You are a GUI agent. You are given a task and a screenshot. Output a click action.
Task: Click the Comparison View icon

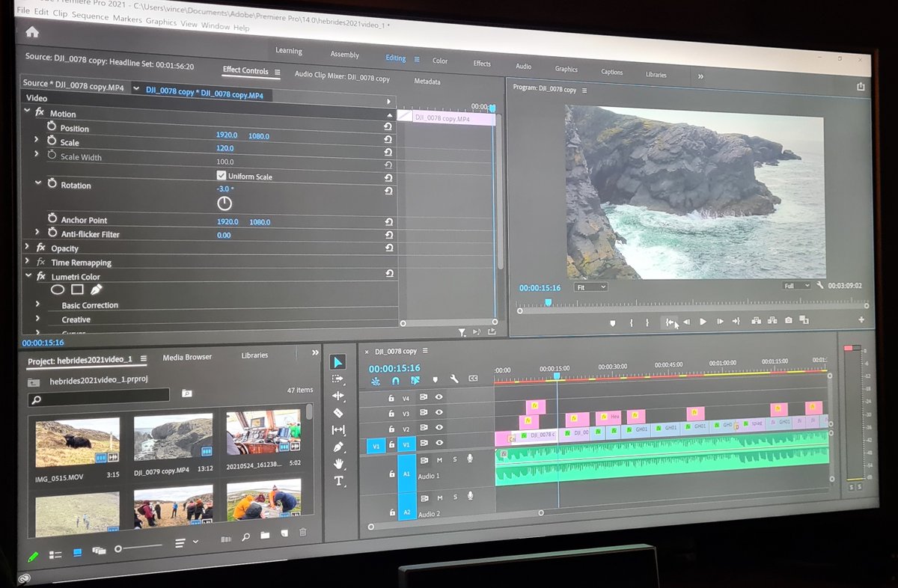tap(804, 319)
